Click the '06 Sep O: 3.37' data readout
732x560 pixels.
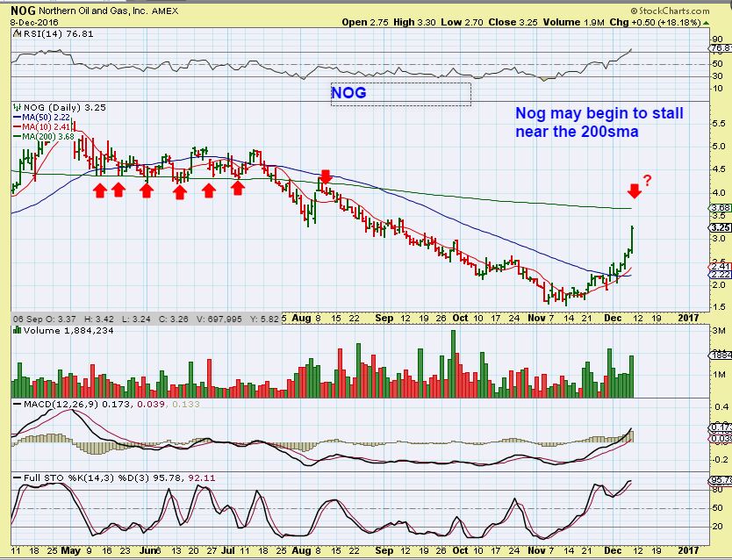(x=45, y=319)
